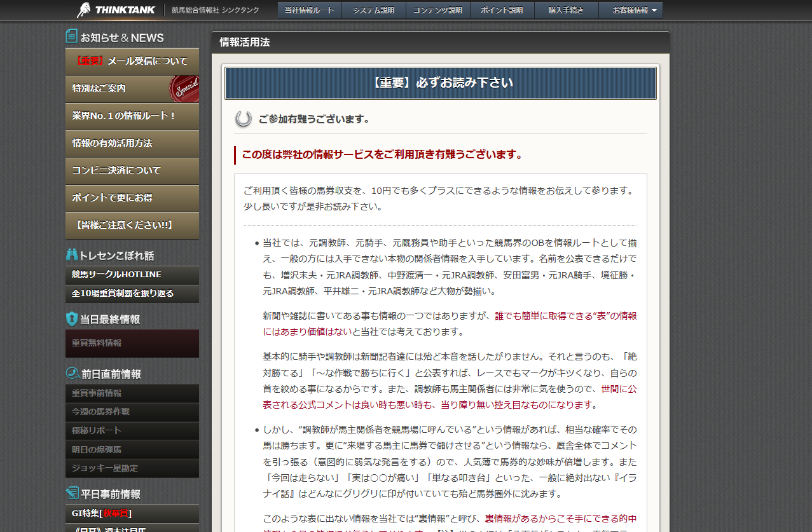Click the horseshoe icon beside ご参加有難うございます

pos(243,119)
